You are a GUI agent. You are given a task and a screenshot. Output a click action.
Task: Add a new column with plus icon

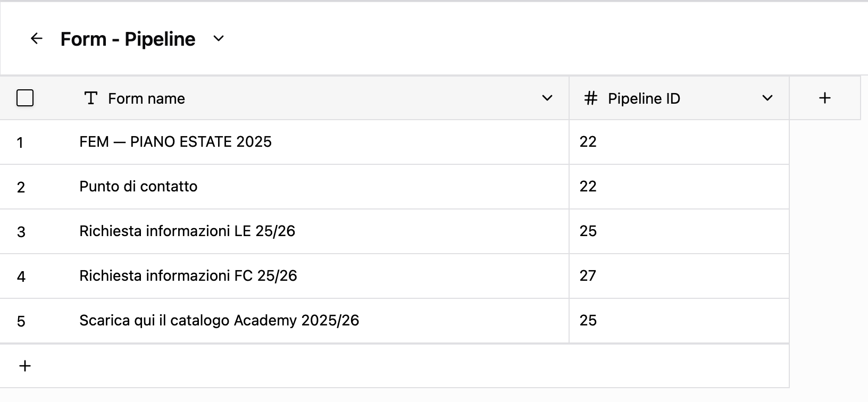point(824,98)
